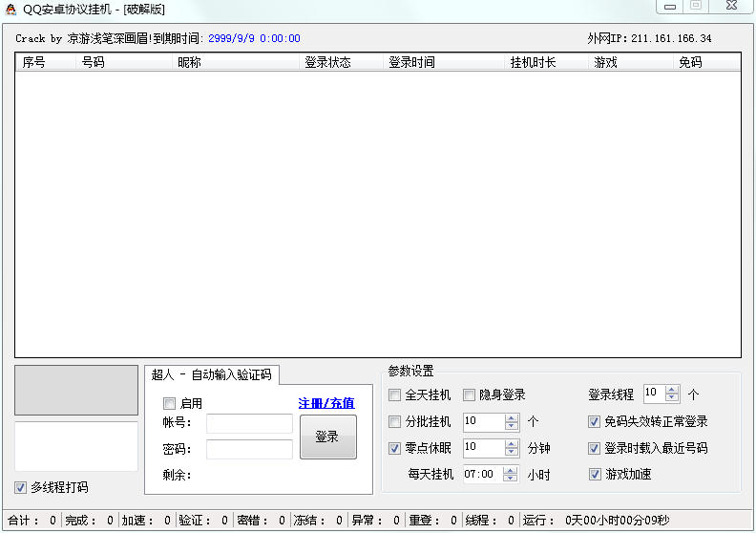Minimize the QQ安卓协议挂机 window

click(x=671, y=7)
